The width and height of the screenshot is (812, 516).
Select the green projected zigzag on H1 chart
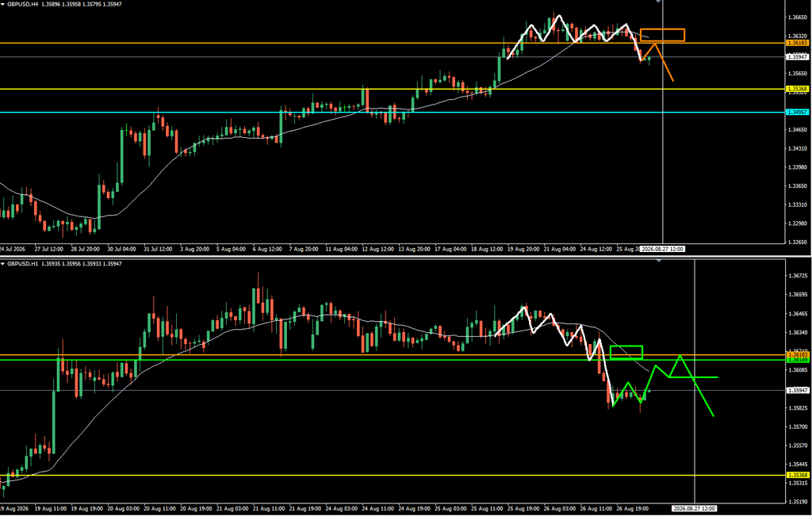(x=665, y=385)
